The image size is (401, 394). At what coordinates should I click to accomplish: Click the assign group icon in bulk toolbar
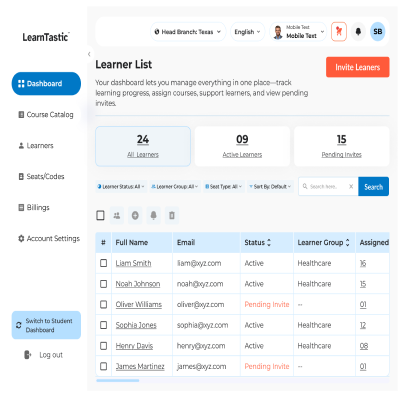point(117,216)
